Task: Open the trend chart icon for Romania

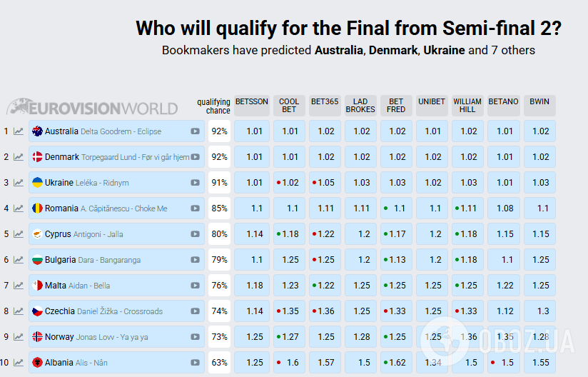Action: click(19, 208)
